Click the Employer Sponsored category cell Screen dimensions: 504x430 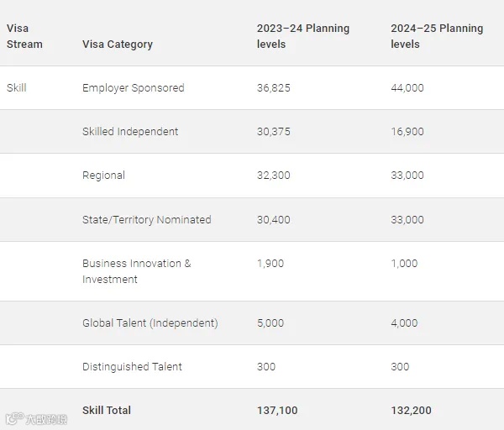click(133, 88)
